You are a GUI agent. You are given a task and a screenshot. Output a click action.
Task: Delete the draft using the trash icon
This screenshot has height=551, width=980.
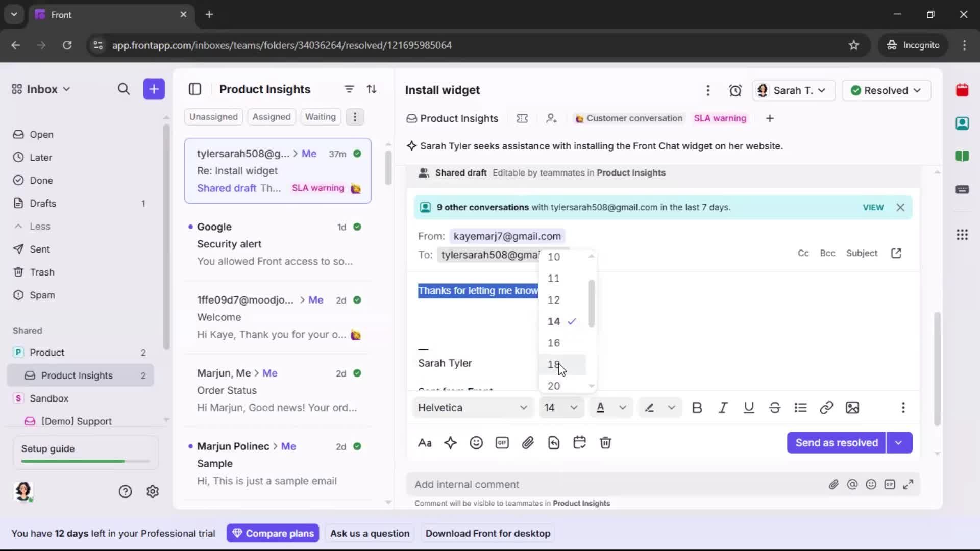pyautogui.click(x=605, y=443)
